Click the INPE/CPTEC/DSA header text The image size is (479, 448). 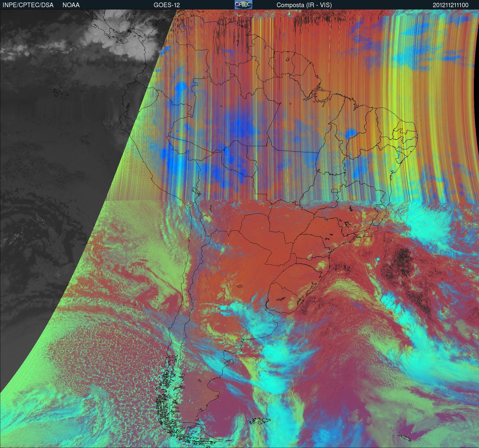pos(28,5)
